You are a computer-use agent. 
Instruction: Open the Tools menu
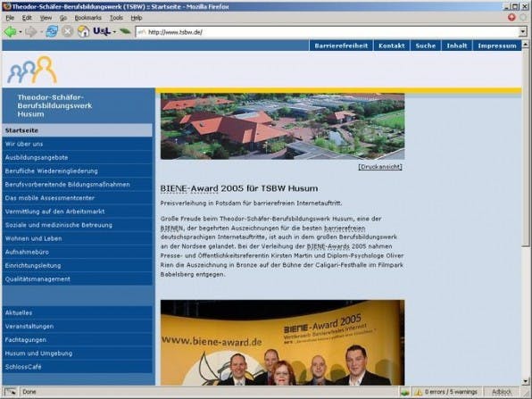pyautogui.click(x=116, y=18)
